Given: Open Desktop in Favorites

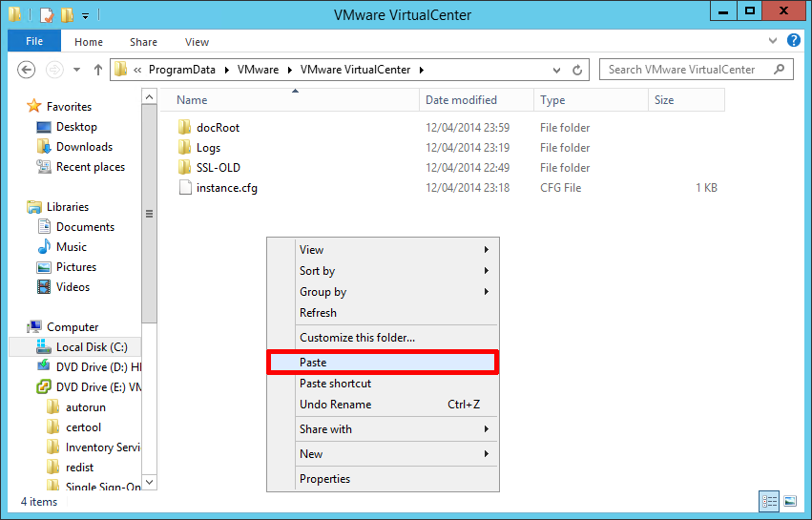Looking at the screenshot, I should tap(76, 127).
